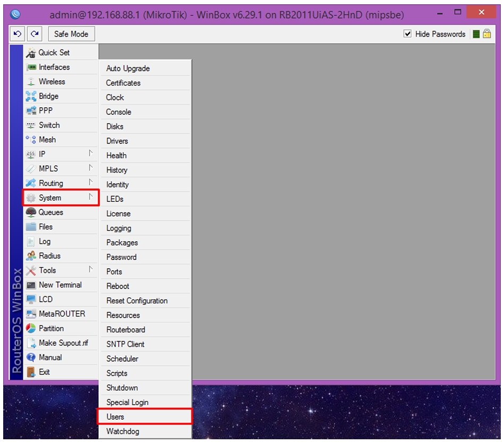Maximize the WinBox window
This screenshot has height=443, width=504.
coord(458,13)
